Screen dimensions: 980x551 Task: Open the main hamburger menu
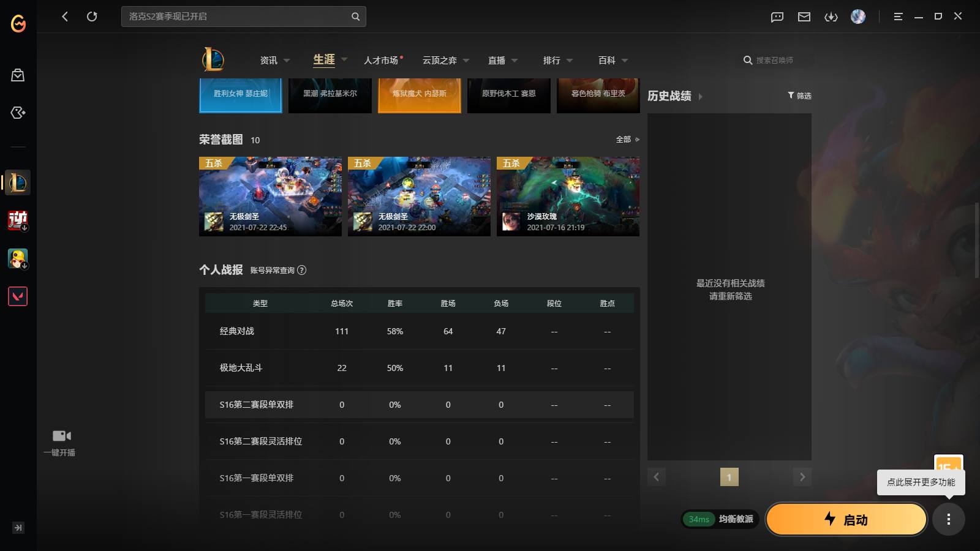point(898,17)
